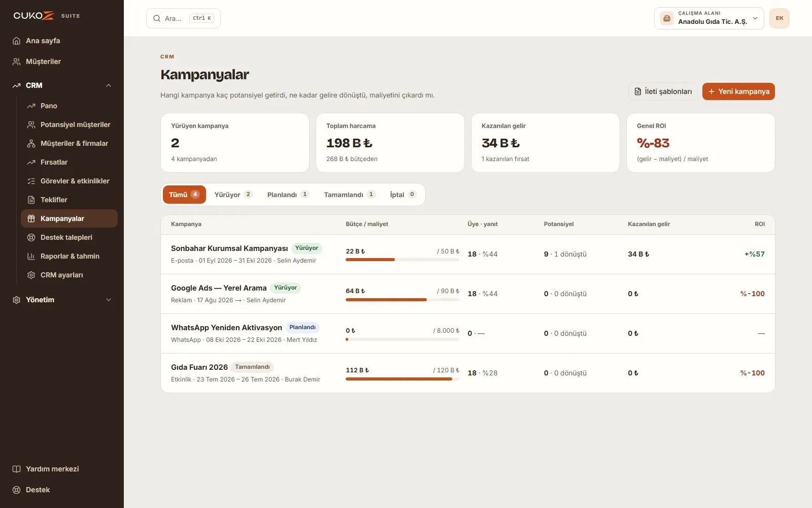This screenshot has width=812, height=508.
Task: Open the Anadolu Gıda workspace dropdown
Action: point(709,18)
